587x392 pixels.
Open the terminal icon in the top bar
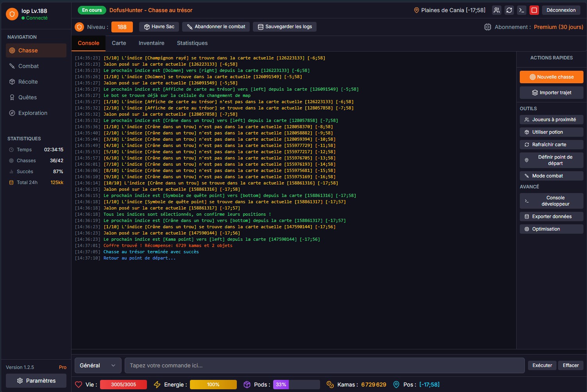point(521,10)
